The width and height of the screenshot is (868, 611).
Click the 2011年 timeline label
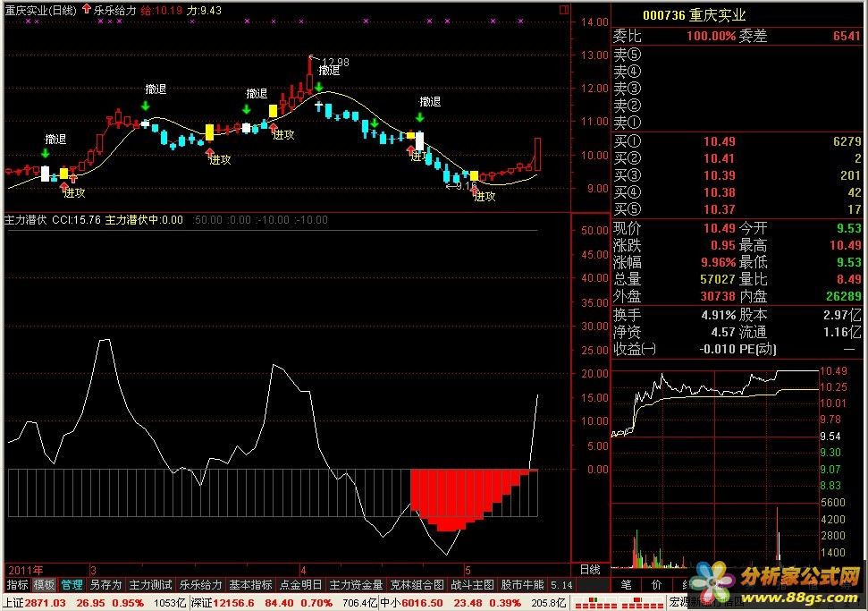[25, 570]
